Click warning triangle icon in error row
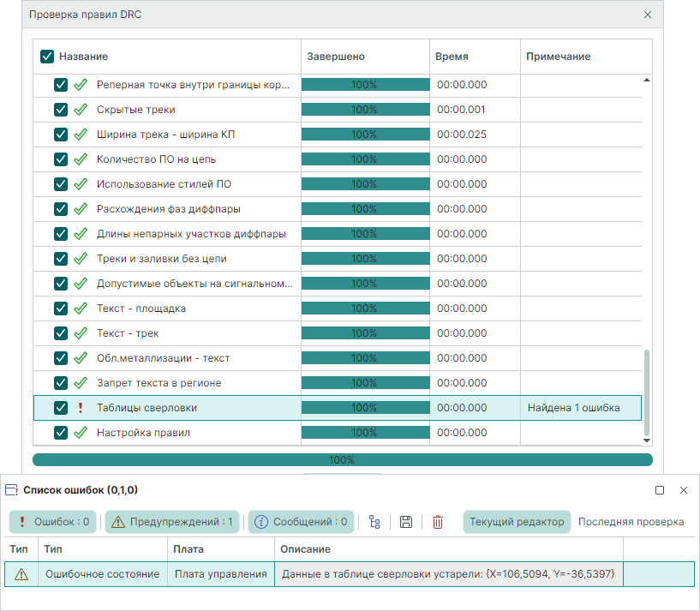The image size is (700, 611). 21,574
